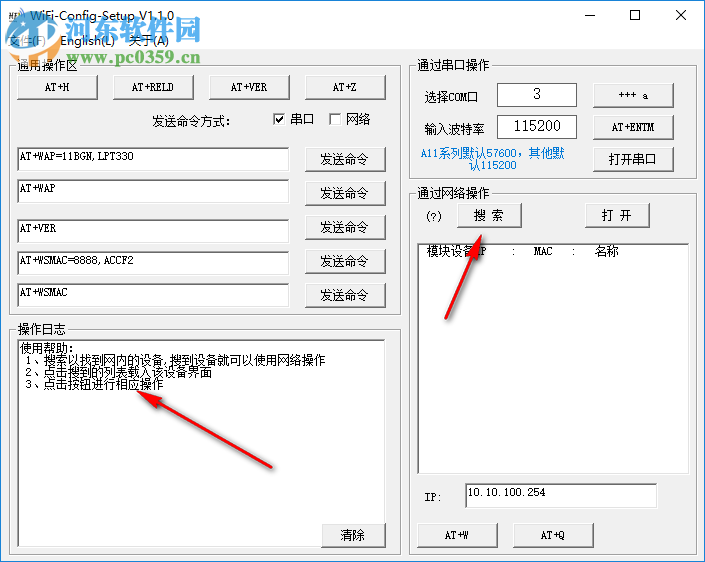Image resolution: width=705 pixels, height=562 pixels.
Task: Send the AT+RELD reload command
Action: (x=153, y=87)
